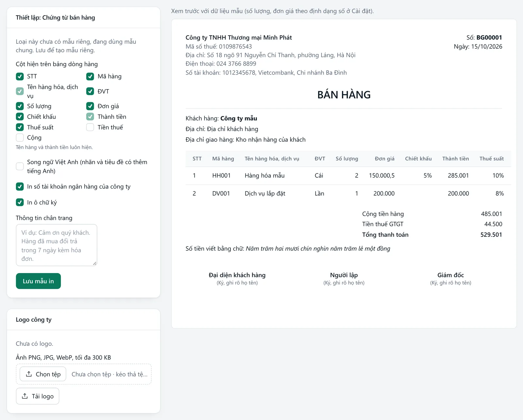
Task: Click the Thuế suất column header
Action: 491,159
